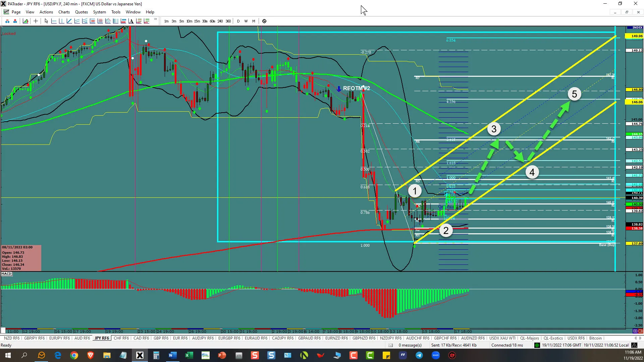Click the messages envelope icon in status bar
Image resolution: width=644 pixels, height=362 pixels.
[x=390, y=345]
